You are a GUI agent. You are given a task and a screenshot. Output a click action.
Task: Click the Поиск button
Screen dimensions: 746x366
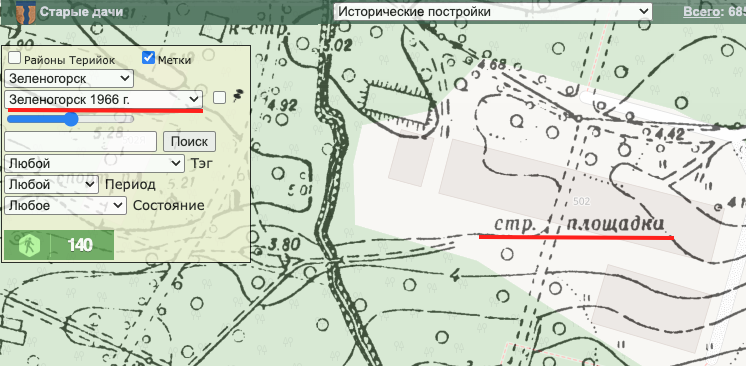pos(189,142)
